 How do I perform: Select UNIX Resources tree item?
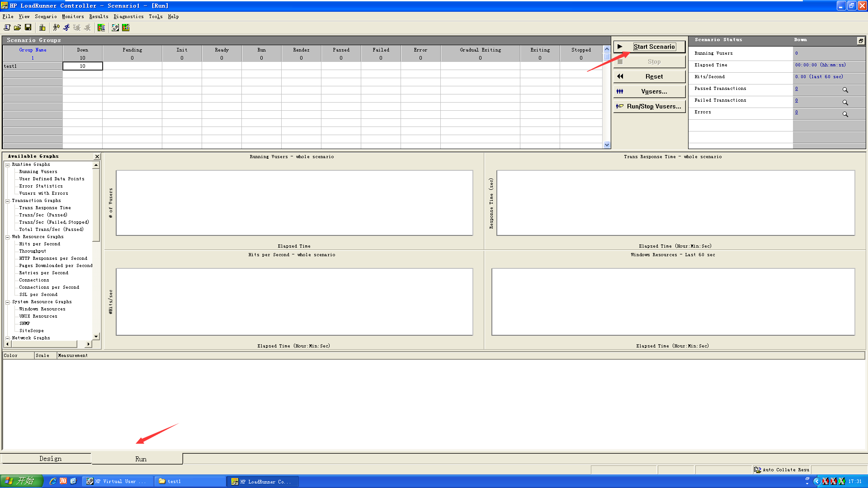click(x=38, y=316)
